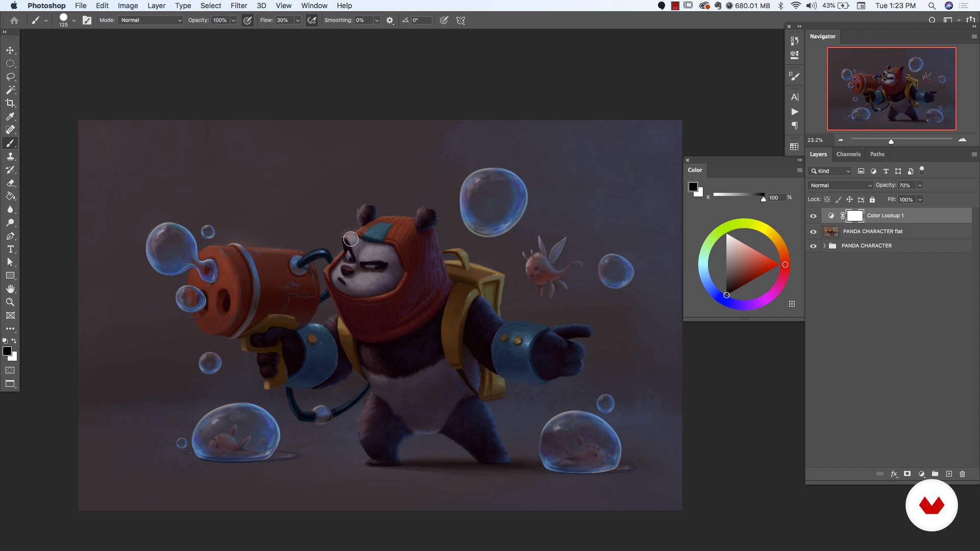
Task: Open the Image menu
Action: (x=128, y=6)
